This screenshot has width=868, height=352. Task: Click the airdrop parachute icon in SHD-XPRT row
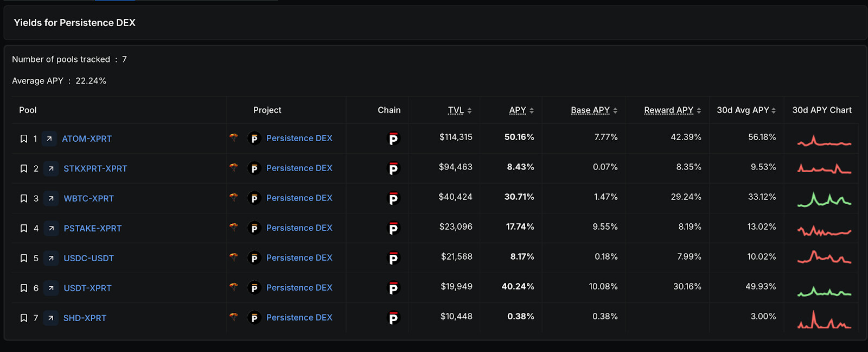pyautogui.click(x=234, y=317)
